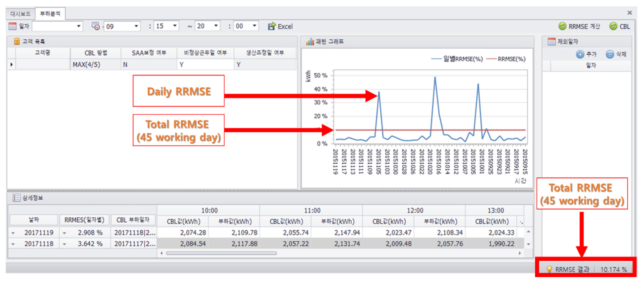Click the vertical scroll up arrow in details
Image resolution: width=644 pixels, height=285 pixels.
[528, 232]
